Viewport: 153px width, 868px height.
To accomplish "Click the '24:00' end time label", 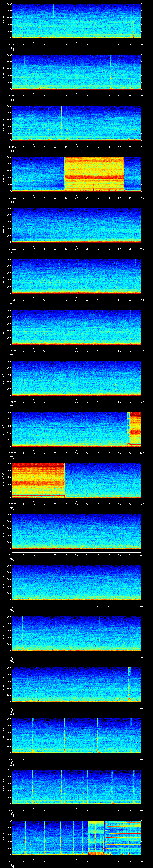I will click(141, 504).
